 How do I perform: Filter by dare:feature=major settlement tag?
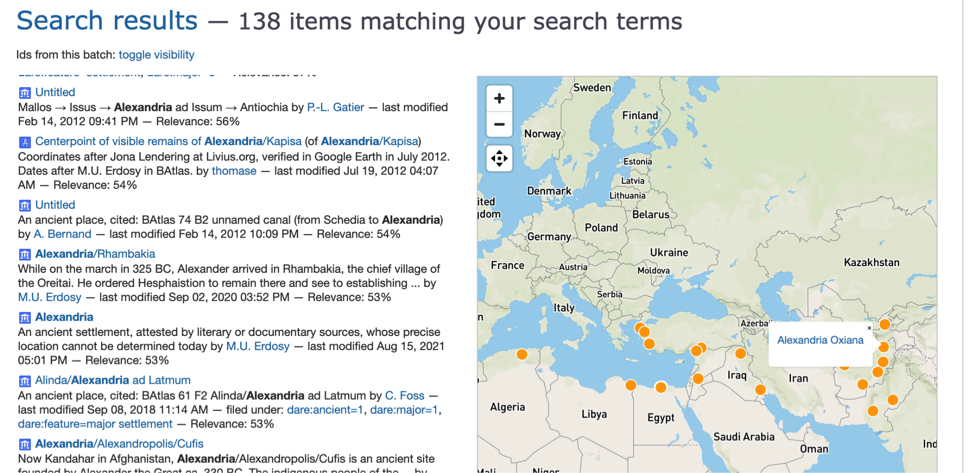(95, 424)
